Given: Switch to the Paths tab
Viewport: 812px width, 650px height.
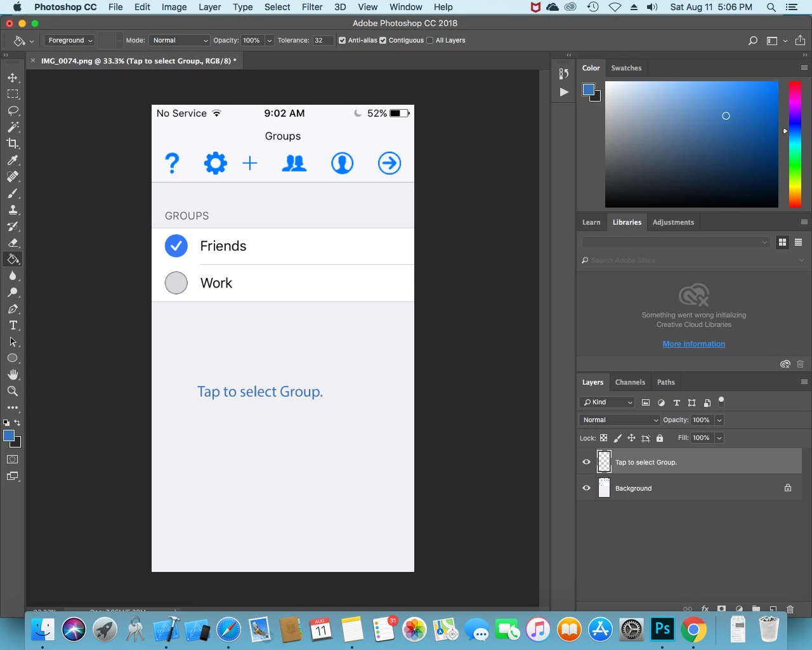Looking at the screenshot, I should pos(666,382).
